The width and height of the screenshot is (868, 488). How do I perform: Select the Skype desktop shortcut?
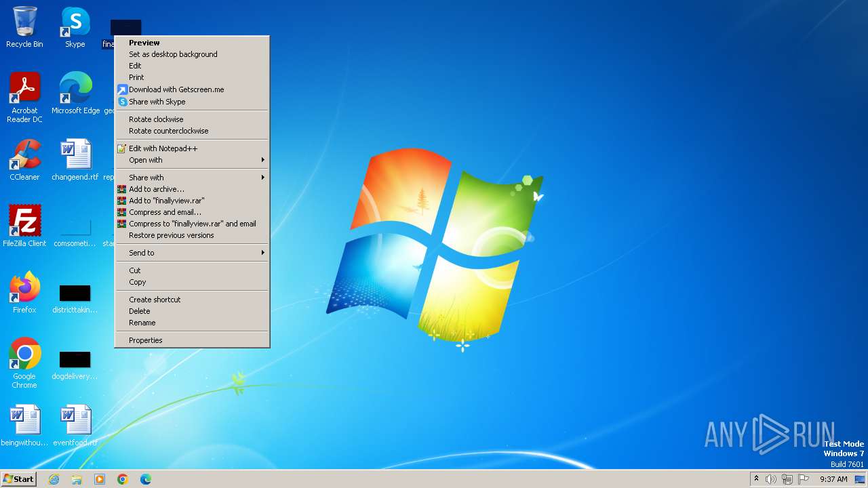tap(75, 28)
